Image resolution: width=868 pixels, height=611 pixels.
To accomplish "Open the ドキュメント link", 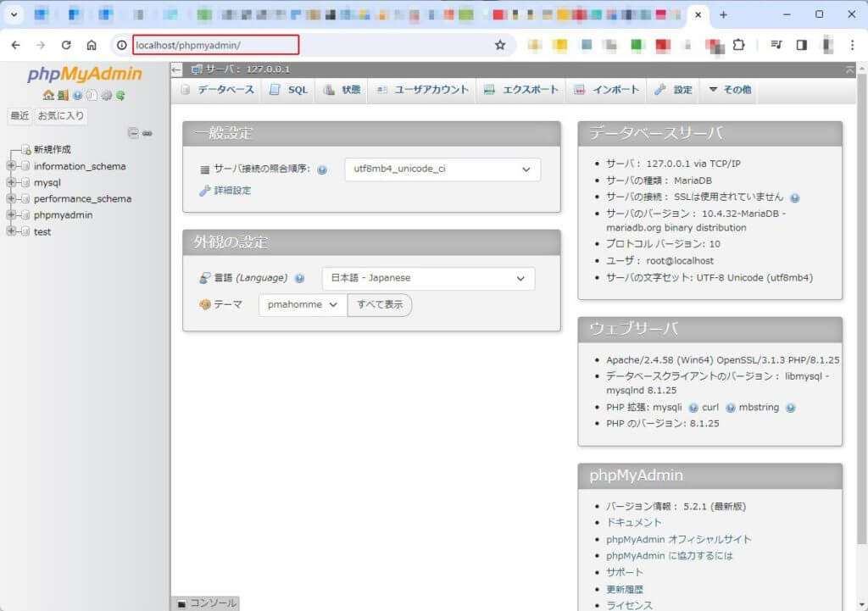I will click(x=633, y=523).
